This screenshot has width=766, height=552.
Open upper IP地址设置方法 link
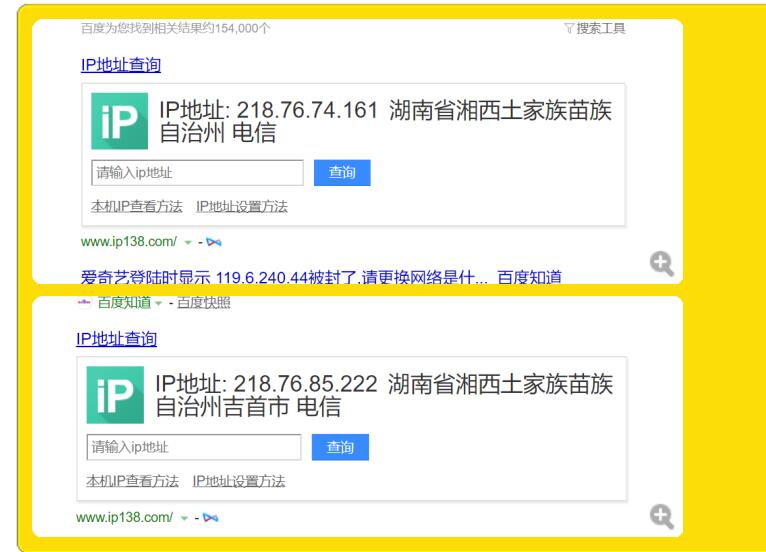242,207
